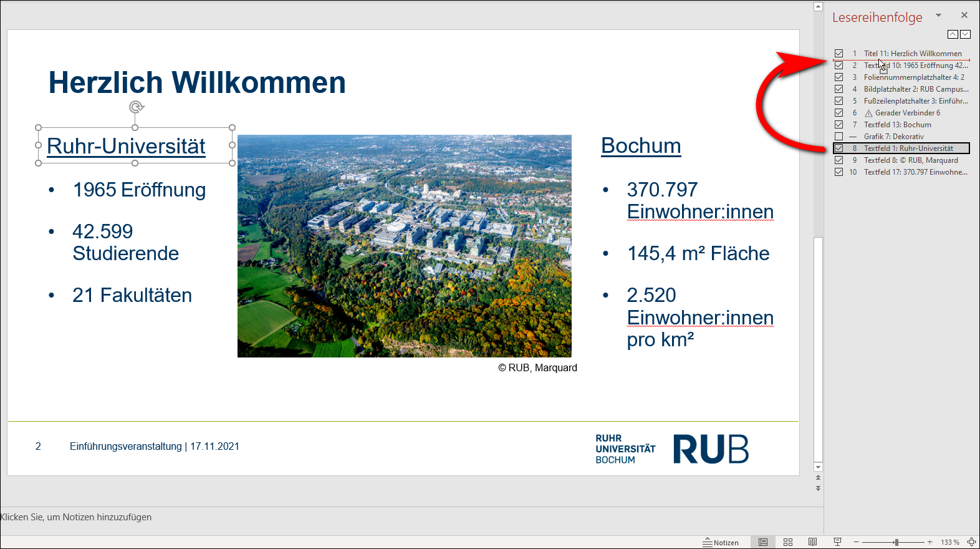Click the Bochum heading on slide

(641, 145)
